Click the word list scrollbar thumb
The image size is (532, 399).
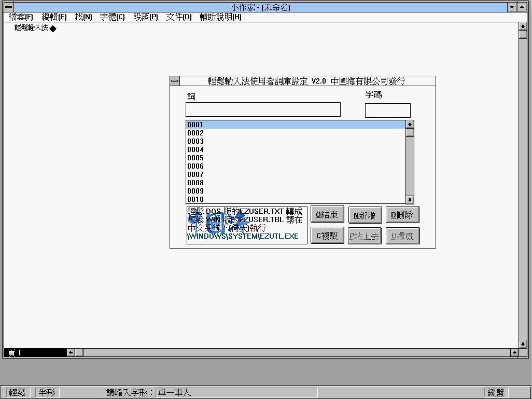pos(410,133)
